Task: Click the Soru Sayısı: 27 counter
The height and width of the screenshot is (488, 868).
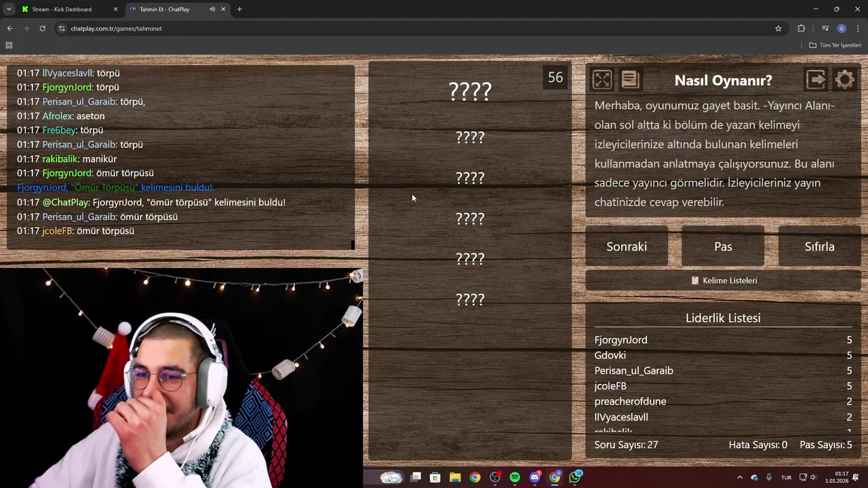Action: coord(627,445)
